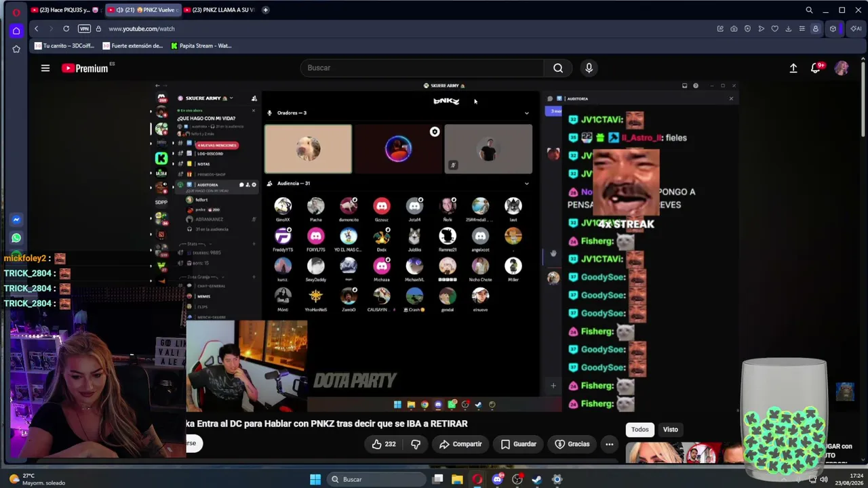Image resolution: width=868 pixels, height=488 pixels.
Task: Collapse the Oradores section chevron
Action: [x=527, y=113]
